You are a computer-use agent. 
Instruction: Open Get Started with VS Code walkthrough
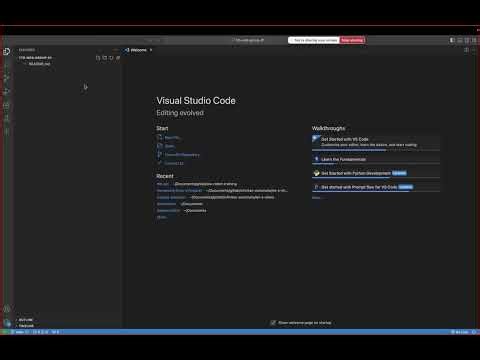(376, 142)
